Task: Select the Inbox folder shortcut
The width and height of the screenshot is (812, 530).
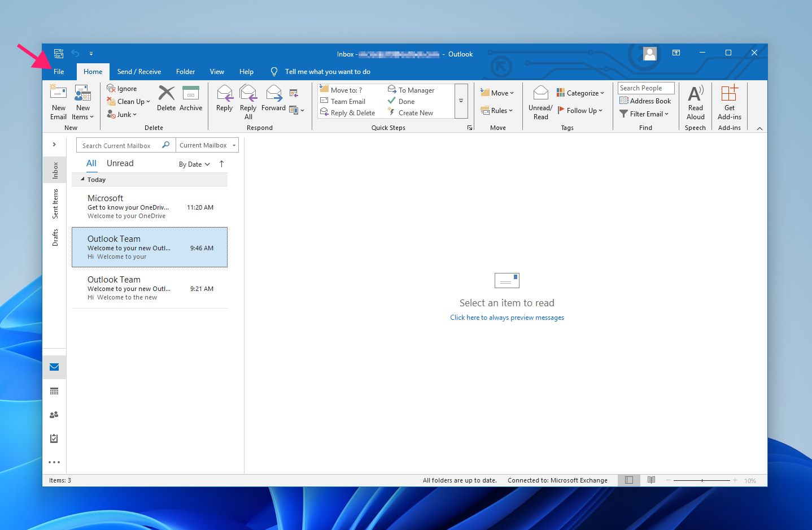Action: pos(55,170)
